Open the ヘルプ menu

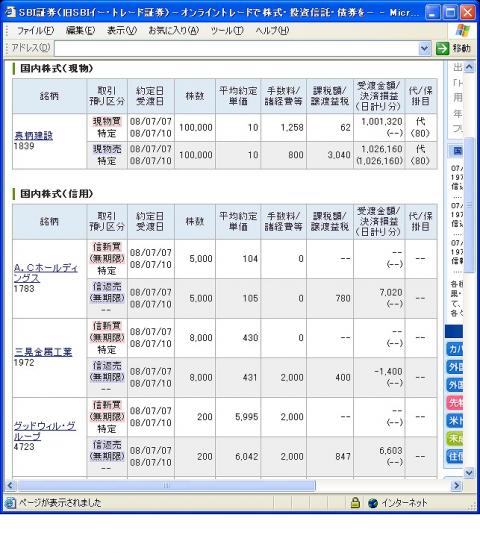pos(272,31)
